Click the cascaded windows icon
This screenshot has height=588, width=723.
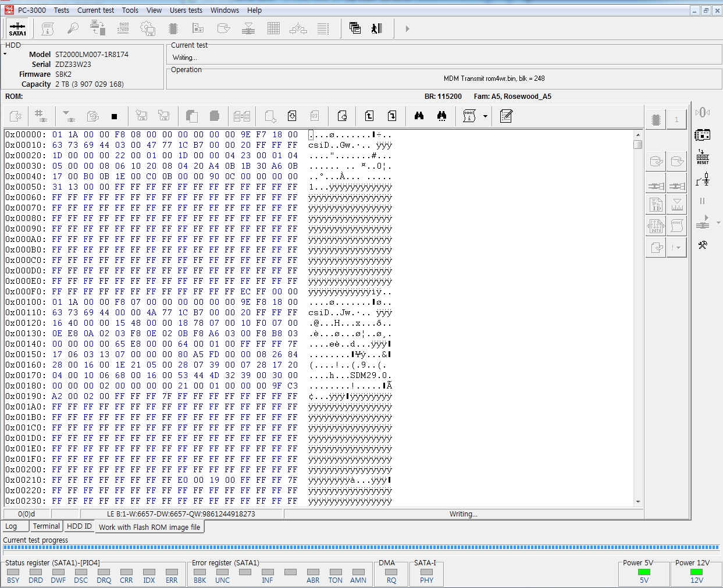click(x=355, y=28)
